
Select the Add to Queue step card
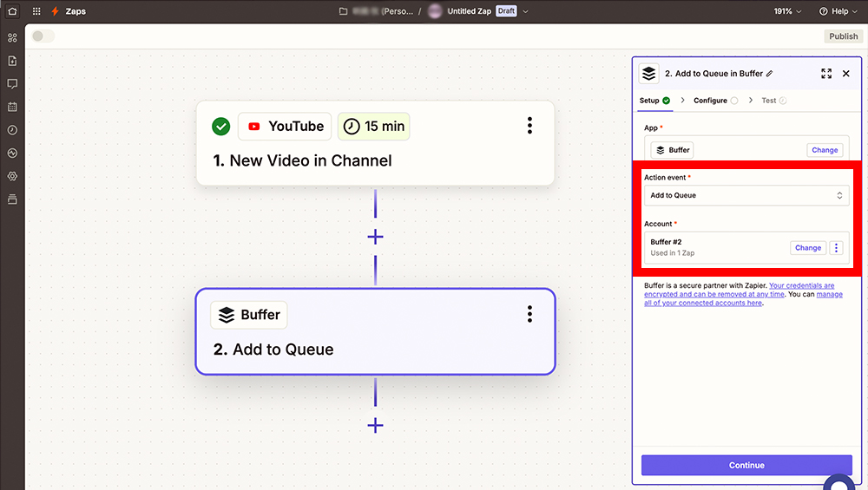(375, 331)
